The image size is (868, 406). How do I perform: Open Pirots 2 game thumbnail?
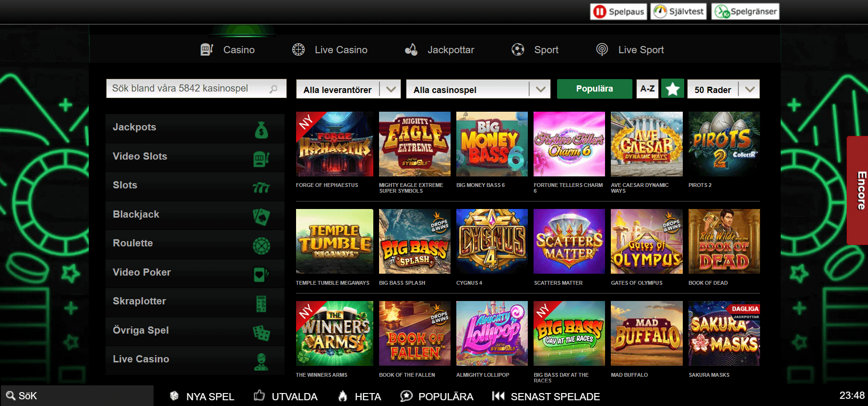pyautogui.click(x=724, y=144)
